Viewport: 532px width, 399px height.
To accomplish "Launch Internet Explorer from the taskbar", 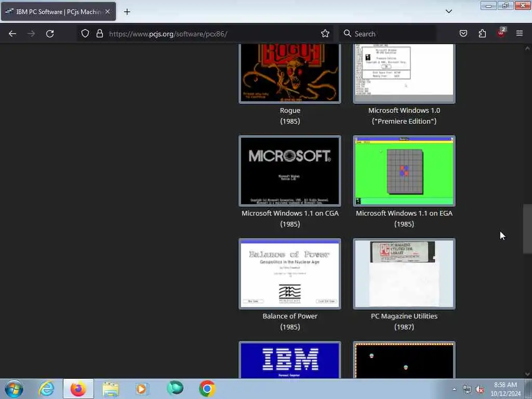I will tap(46, 389).
